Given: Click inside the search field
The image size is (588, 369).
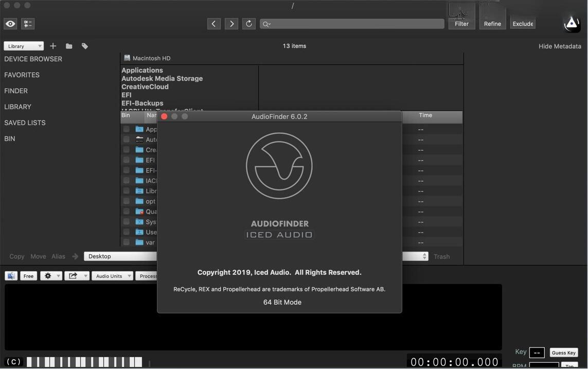Looking at the screenshot, I should pyautogui.click(x=352, y=24).
